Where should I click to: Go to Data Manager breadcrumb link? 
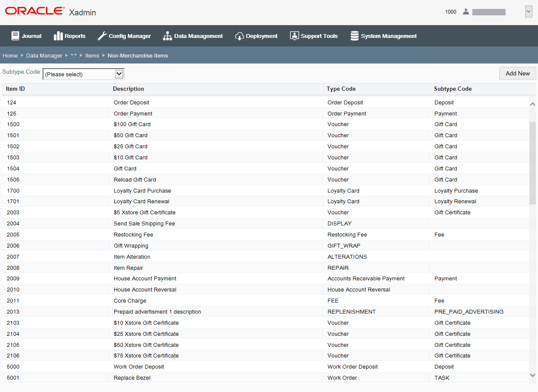coord(44,55)
